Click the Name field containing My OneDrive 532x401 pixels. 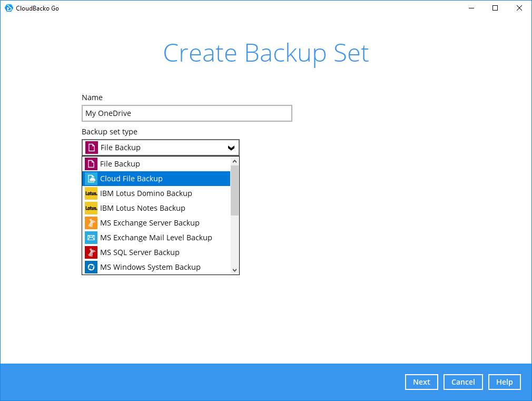(x=186, y=113)
